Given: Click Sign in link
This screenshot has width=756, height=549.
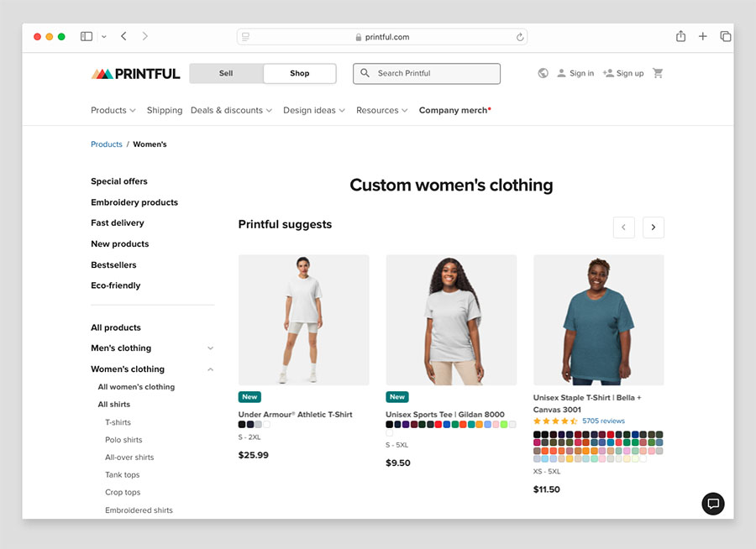Looking at the screenshot, I should coord(581,73).
